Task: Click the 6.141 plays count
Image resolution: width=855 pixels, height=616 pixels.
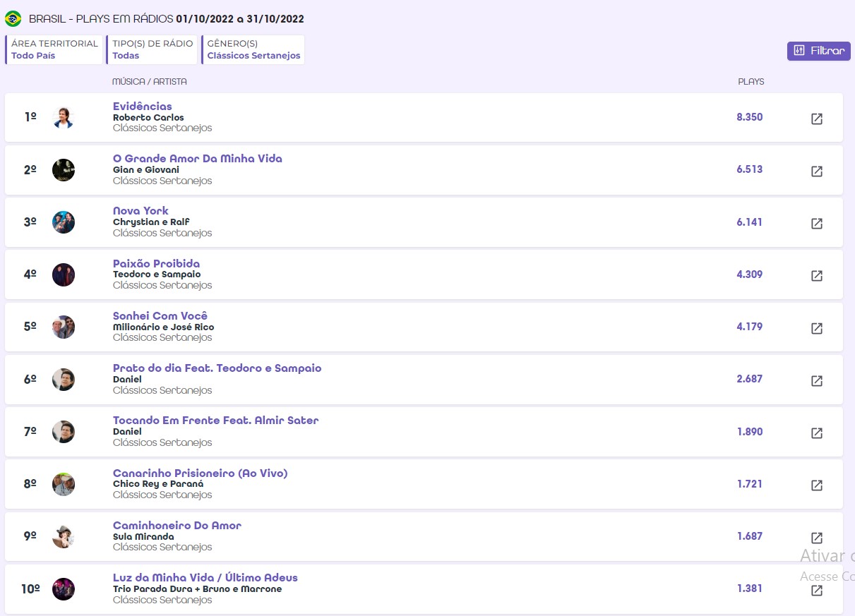Action: pyautogui.click(x=750, y=222)
